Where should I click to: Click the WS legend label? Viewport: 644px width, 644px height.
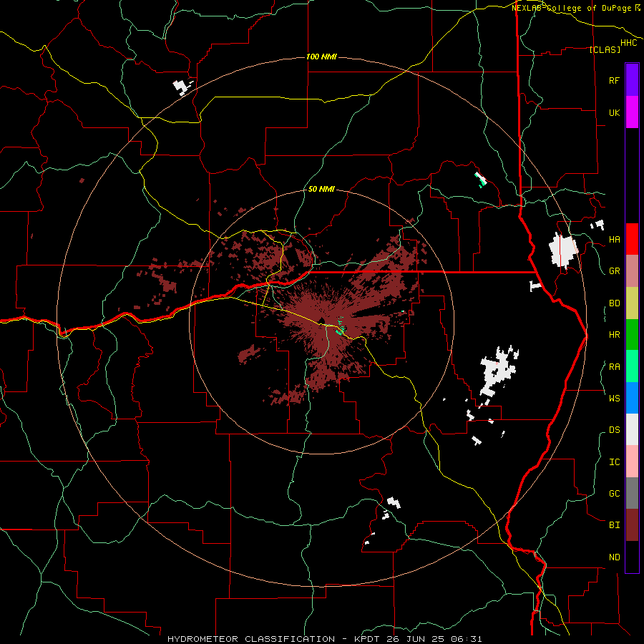pos(614,399)
